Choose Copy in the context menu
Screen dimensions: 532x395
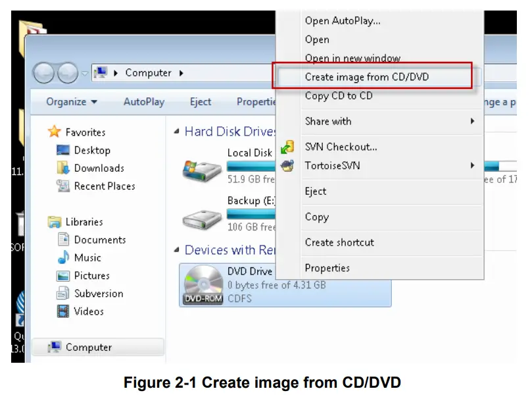pos(317,217)
